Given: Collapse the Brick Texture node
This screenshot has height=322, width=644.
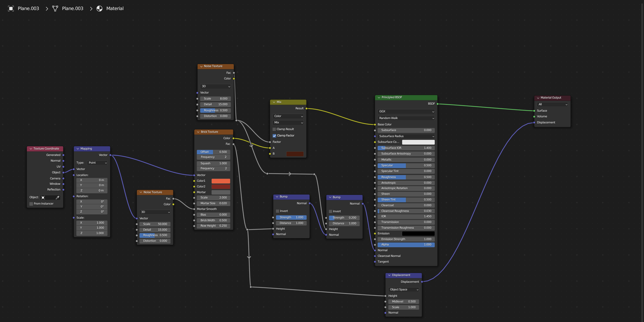Looking at the screenshot, I should coord(198,132).
